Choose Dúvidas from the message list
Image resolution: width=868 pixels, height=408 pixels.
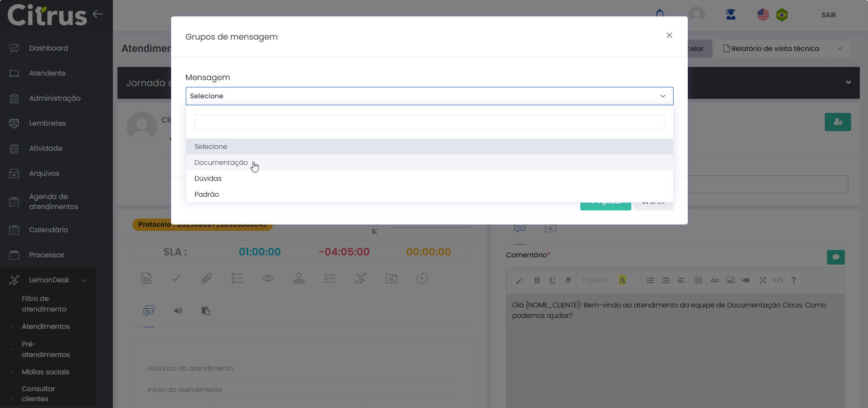(429, 178)
